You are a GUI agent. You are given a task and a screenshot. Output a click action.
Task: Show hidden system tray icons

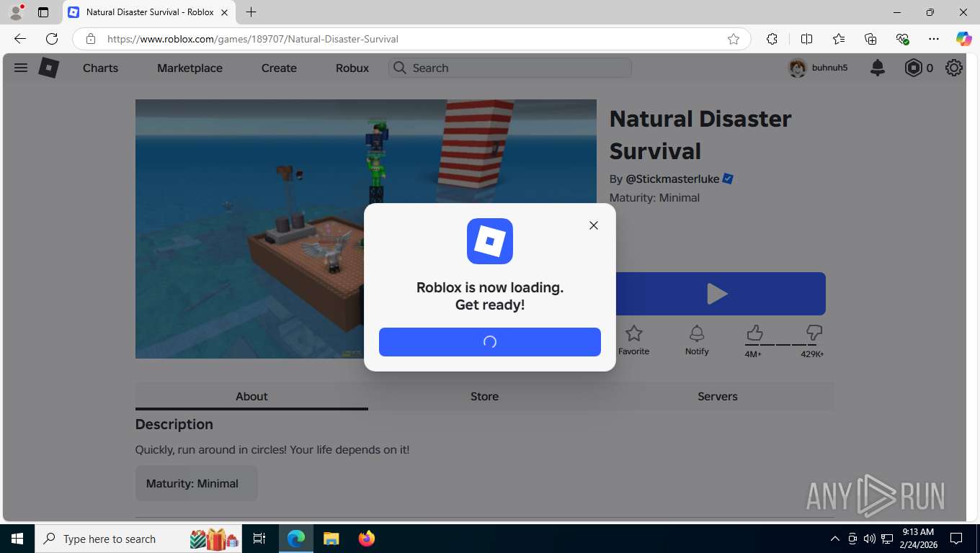pyautogui.click(x=834, y=539)
